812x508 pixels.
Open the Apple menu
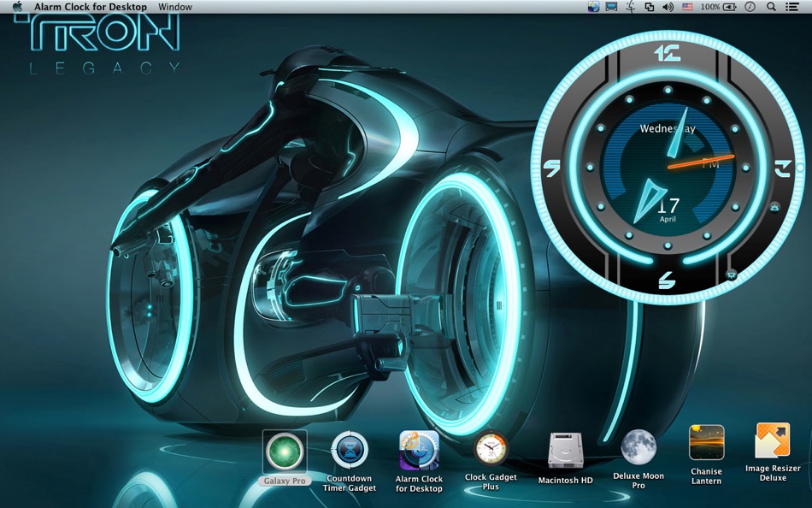(17, 7)
